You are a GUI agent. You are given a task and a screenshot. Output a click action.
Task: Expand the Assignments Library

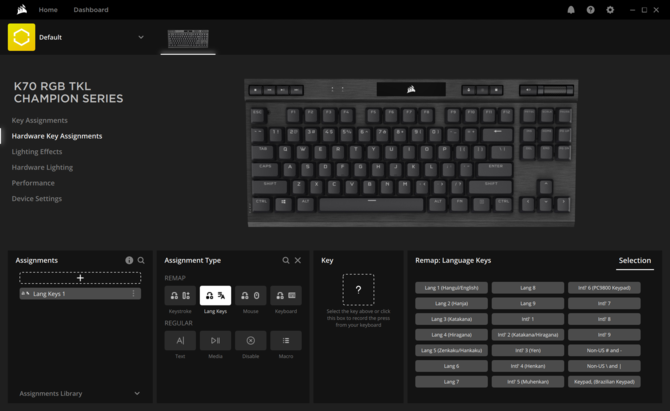[137, 393]
